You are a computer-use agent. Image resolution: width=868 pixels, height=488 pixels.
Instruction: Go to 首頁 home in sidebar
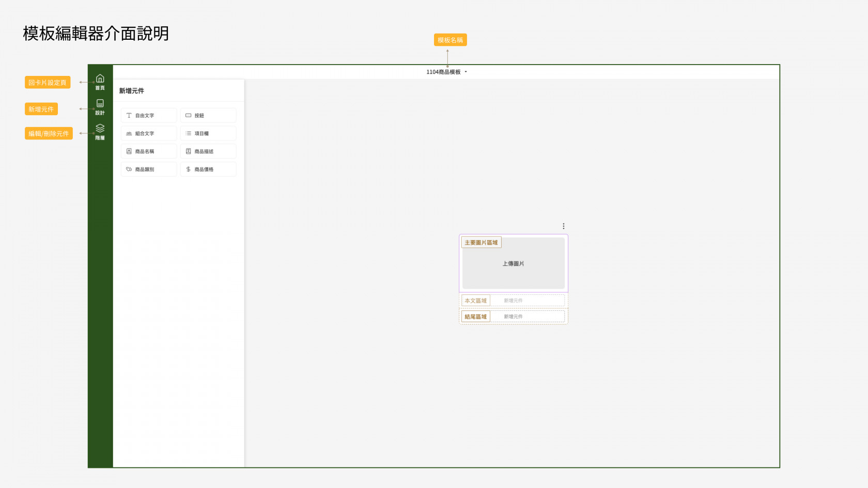click(100, 82)
